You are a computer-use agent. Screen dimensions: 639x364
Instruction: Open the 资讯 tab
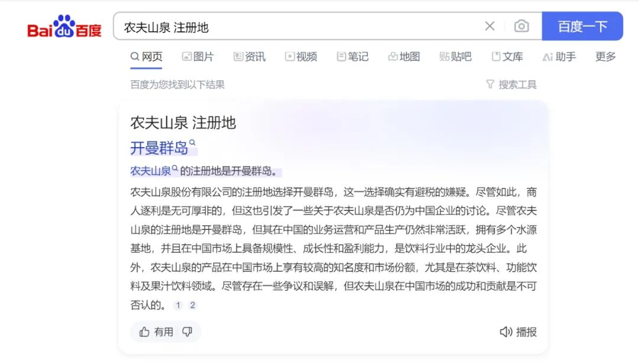pos(250,57)
